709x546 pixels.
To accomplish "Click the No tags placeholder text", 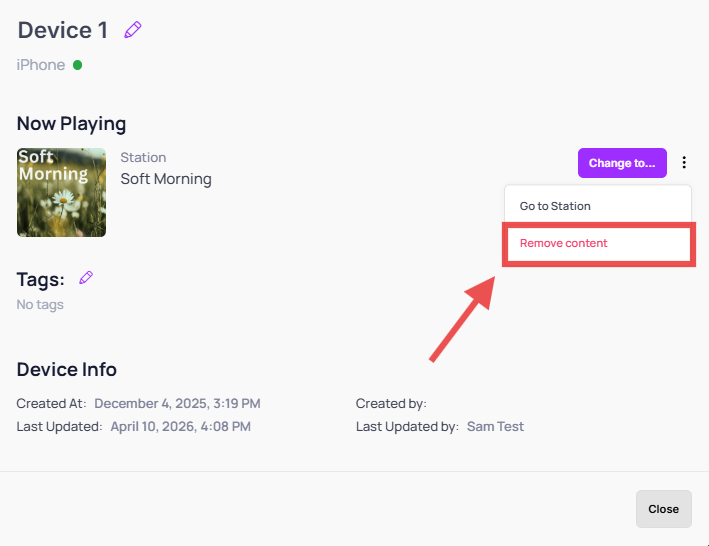I will coord(40,305).
